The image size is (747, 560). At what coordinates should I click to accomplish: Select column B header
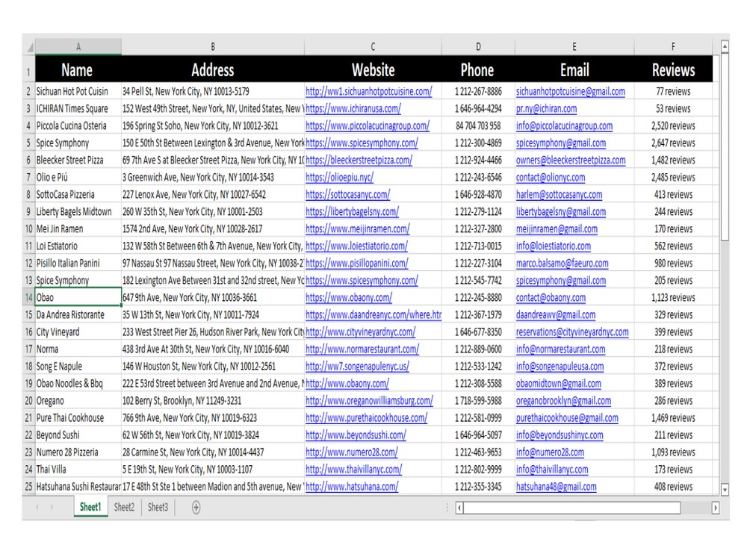[x=213, y=46]
